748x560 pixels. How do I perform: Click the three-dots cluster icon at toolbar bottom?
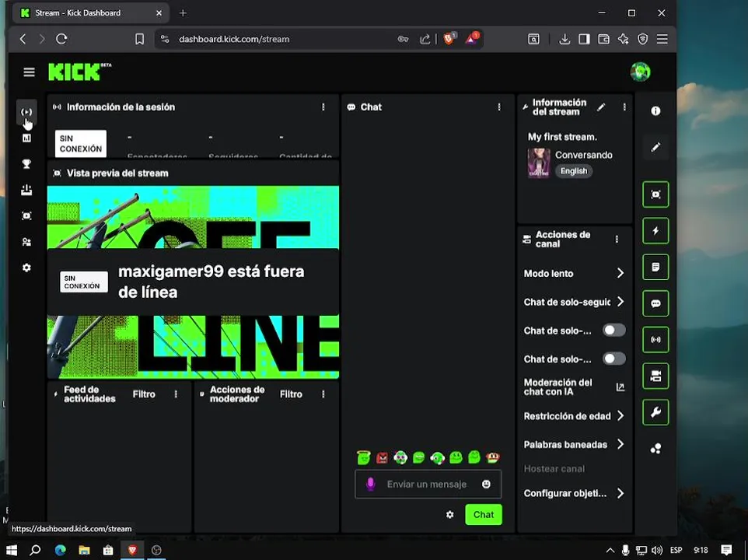655,448
